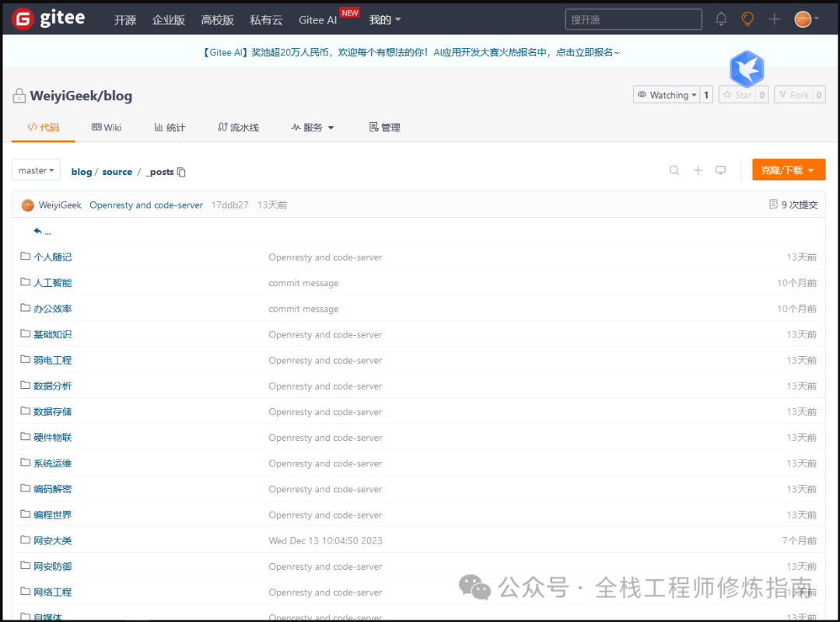Click the watcher count 1

[x=706, y=95]
